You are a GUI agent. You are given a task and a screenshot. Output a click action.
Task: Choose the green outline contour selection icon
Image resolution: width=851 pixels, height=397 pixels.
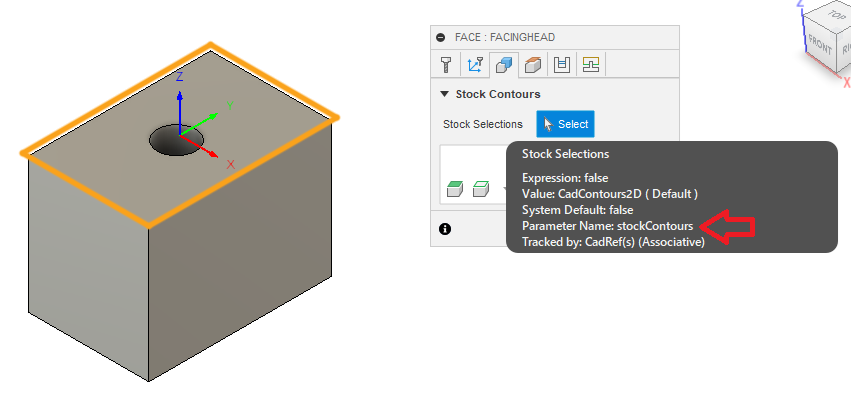point(481,189)
